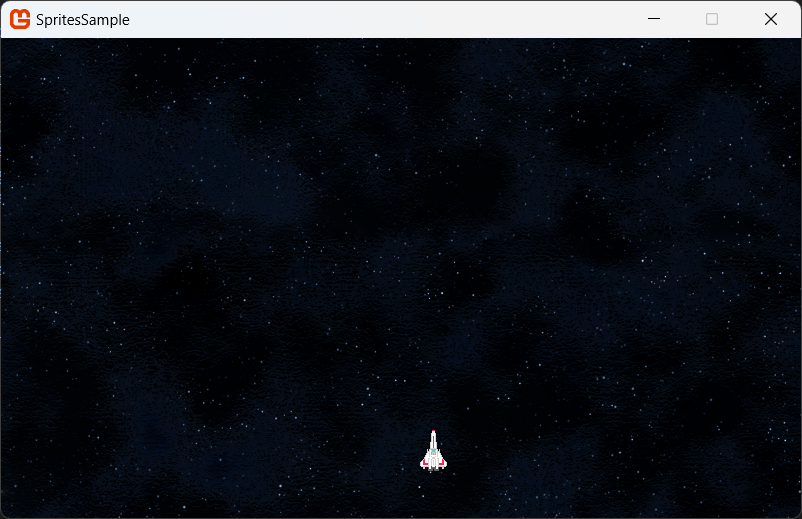Screen dimensions: 802x519
Task: Click the spaceship's right wing
Action: point(442,460)
